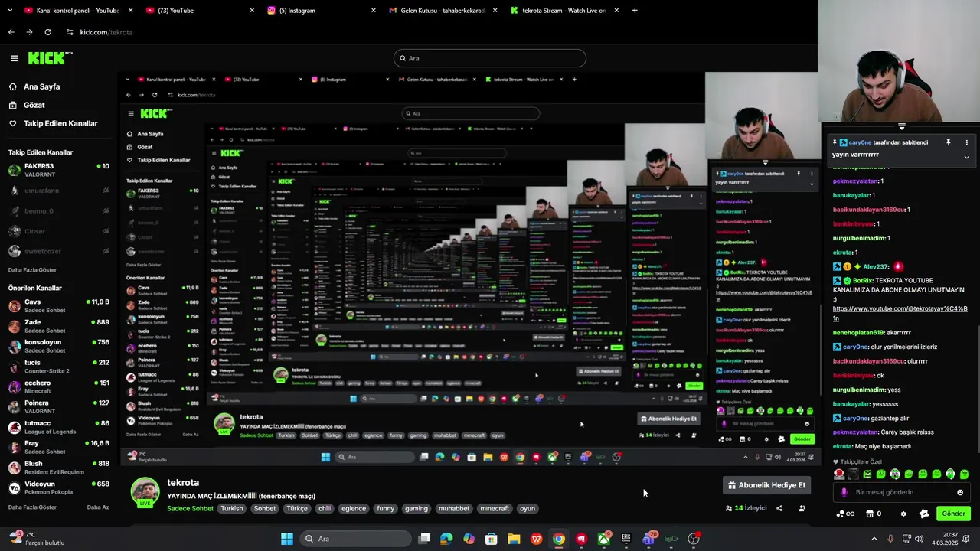Open recommended channel Zade

click(58, 326)
